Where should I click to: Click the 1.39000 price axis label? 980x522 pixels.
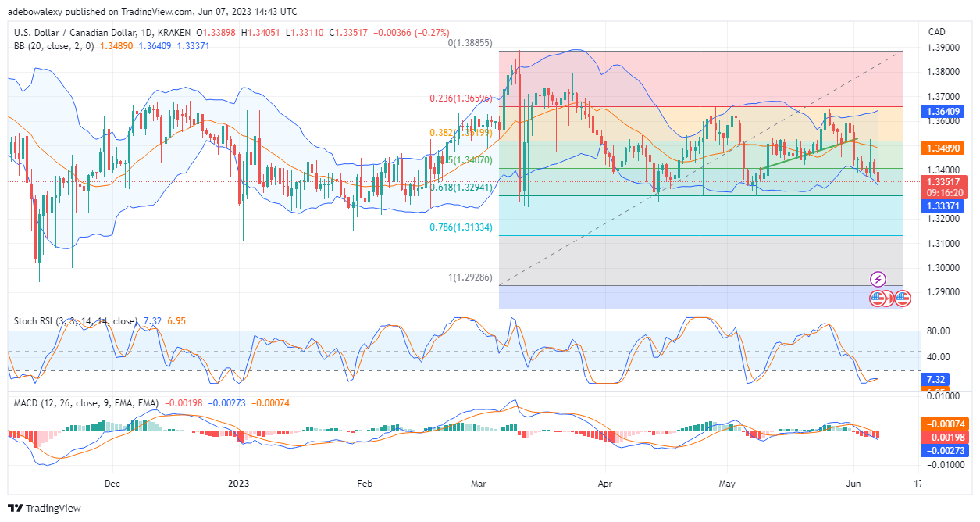pos(943,47)
